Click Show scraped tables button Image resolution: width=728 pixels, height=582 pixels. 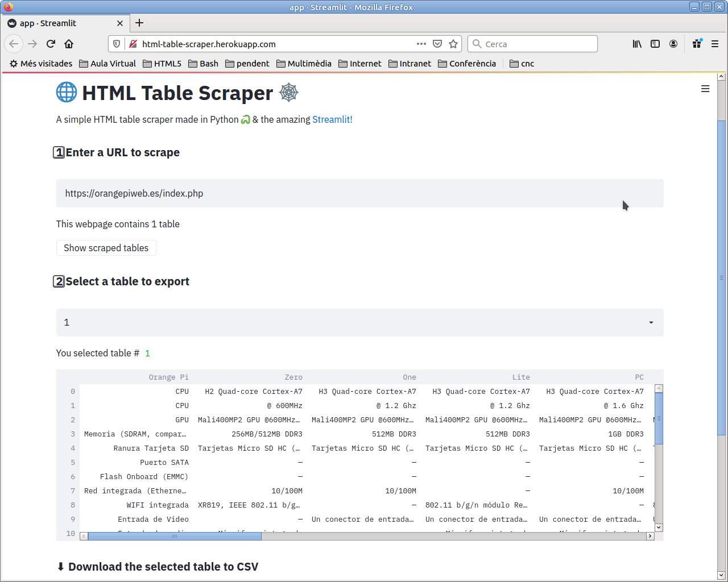point(106,248)
